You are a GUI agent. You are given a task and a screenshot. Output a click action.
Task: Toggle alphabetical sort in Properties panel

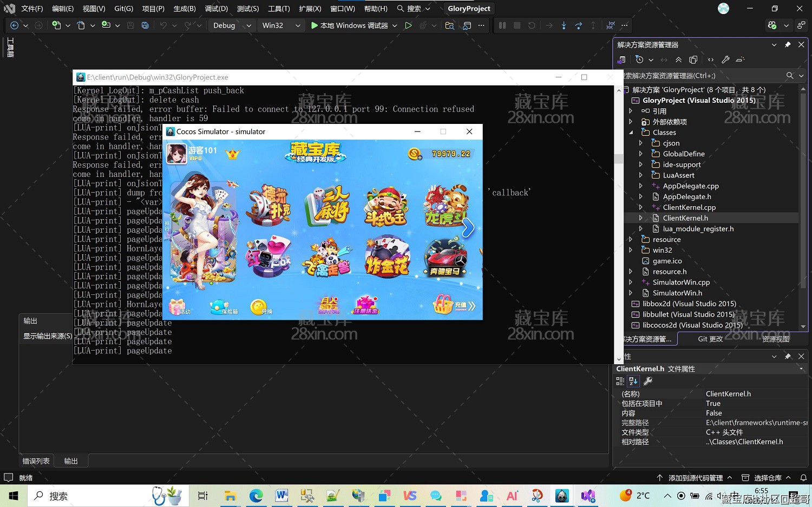click(x=633, y=381)
